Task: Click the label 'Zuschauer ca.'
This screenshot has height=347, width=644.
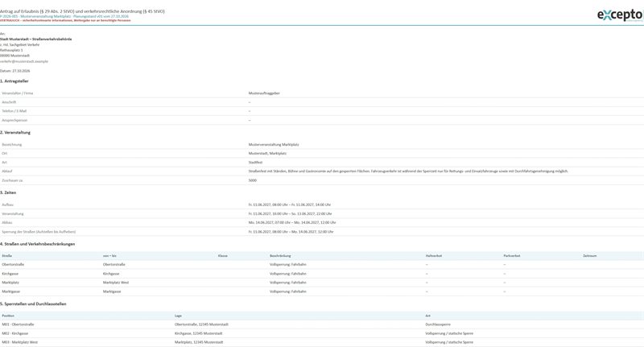Action: 12,180
